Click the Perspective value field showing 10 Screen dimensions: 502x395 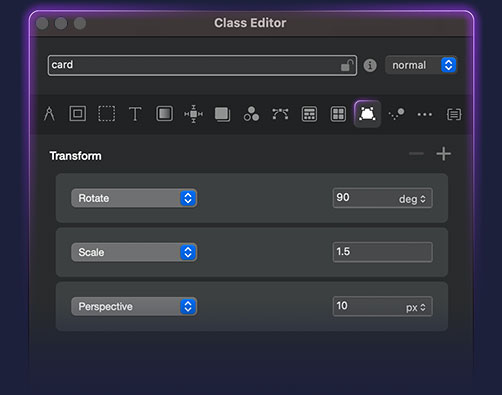click(x=383, y=306)
